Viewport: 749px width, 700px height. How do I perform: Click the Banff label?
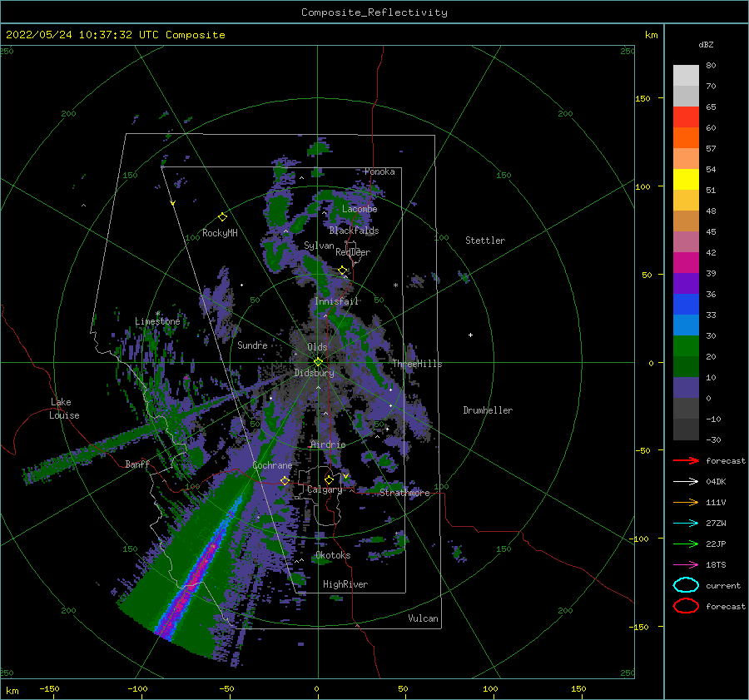pyautogui.click(x=137, y=464)
